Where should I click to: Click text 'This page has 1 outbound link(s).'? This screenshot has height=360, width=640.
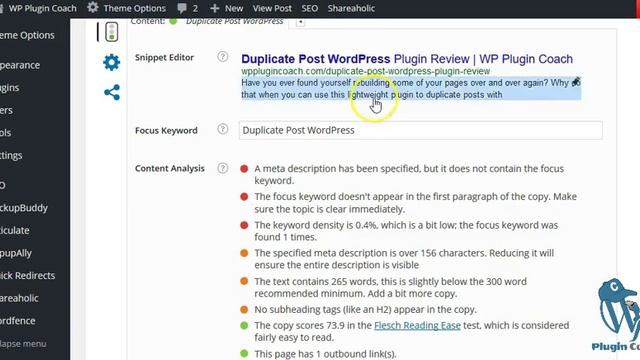pos(325,354)
